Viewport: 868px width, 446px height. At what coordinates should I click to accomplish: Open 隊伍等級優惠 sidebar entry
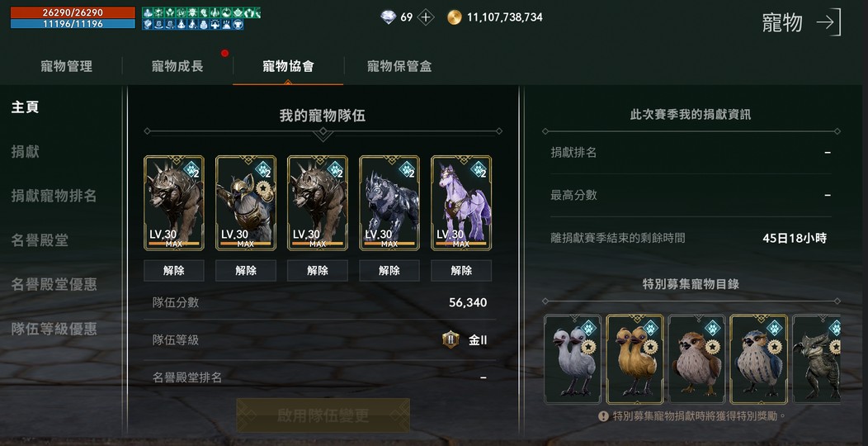coord(54,329)
